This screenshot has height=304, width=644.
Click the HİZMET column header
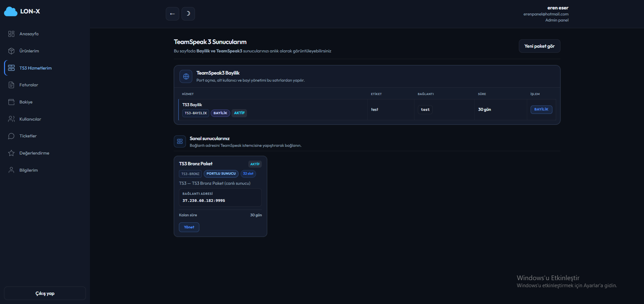188,94
